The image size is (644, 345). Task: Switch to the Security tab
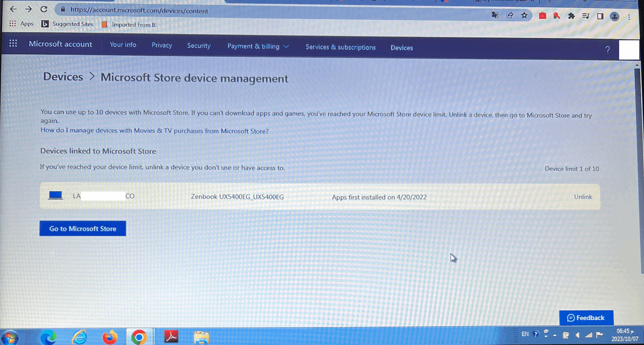click(x=199, y=45)
